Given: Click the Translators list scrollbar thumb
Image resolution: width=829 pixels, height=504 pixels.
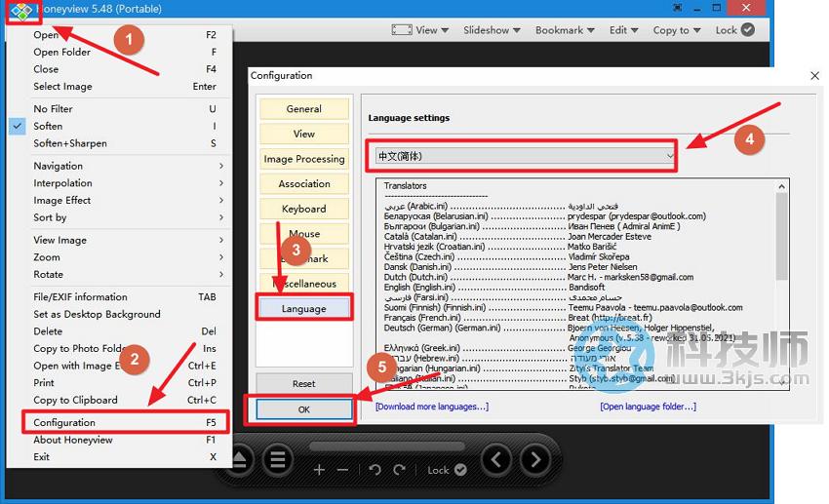Looking at the screenshot, I should (x=782, y=236).
